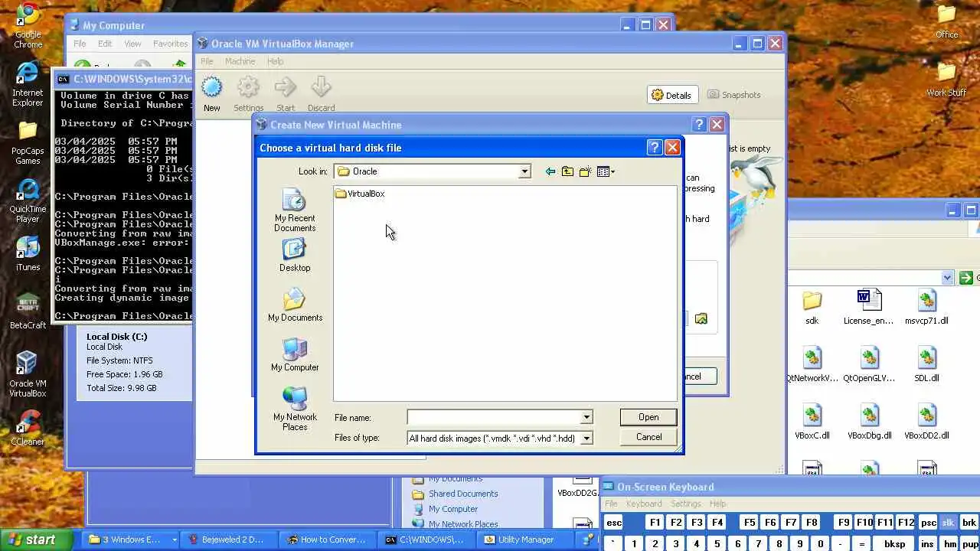The height and width of the screenshot is (551, 980).
Task: Expand the Files of type dropdown
Action: (x=586, y=439)
